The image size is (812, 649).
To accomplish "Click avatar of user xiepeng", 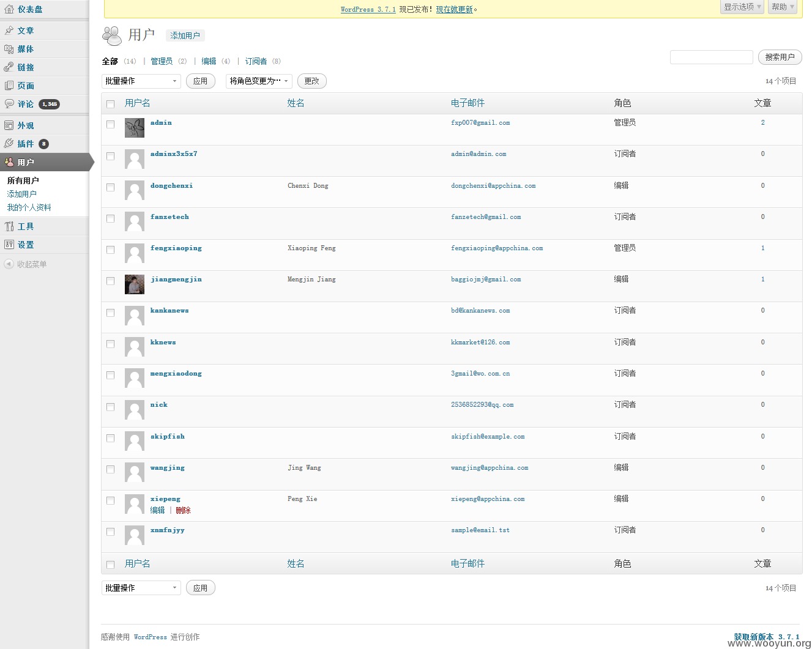I will (x=135, y=504).
